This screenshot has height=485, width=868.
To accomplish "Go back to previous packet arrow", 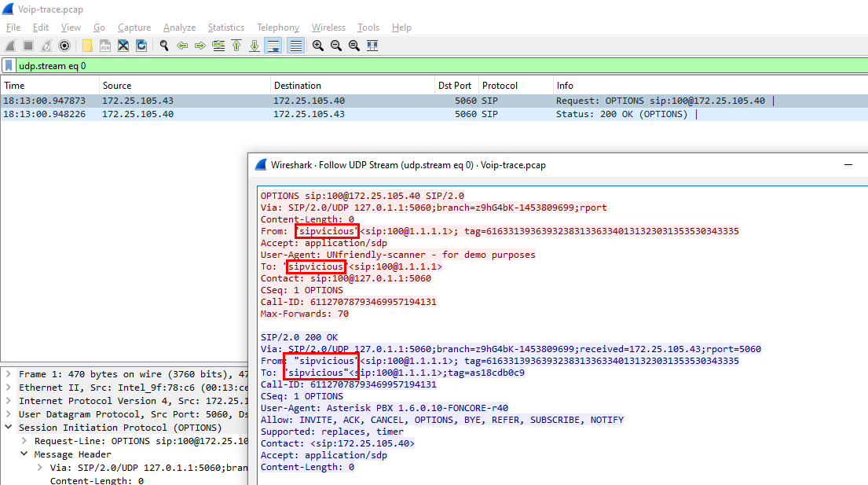I will 182,46.
